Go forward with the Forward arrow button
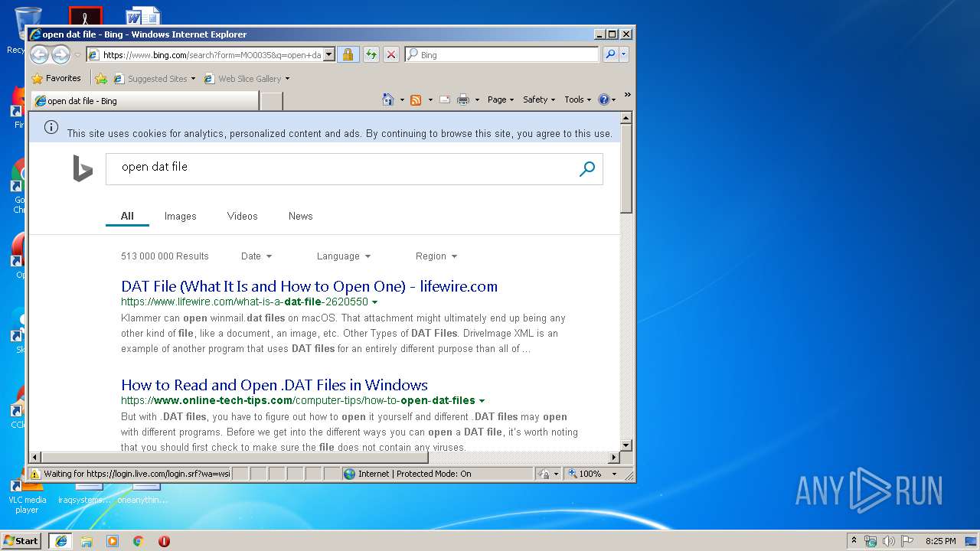 click(x=60, y=54)
